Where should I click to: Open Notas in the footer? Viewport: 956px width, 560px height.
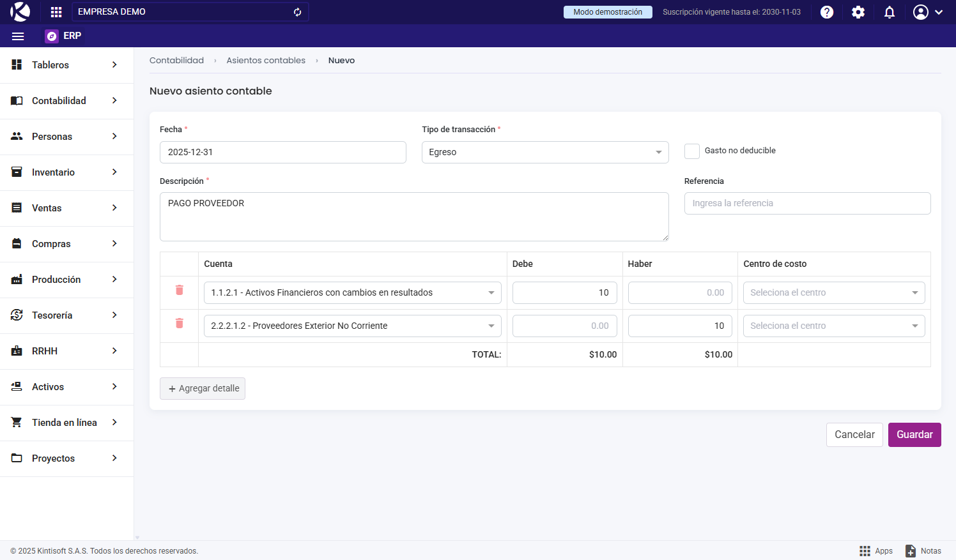coord(923,551)
